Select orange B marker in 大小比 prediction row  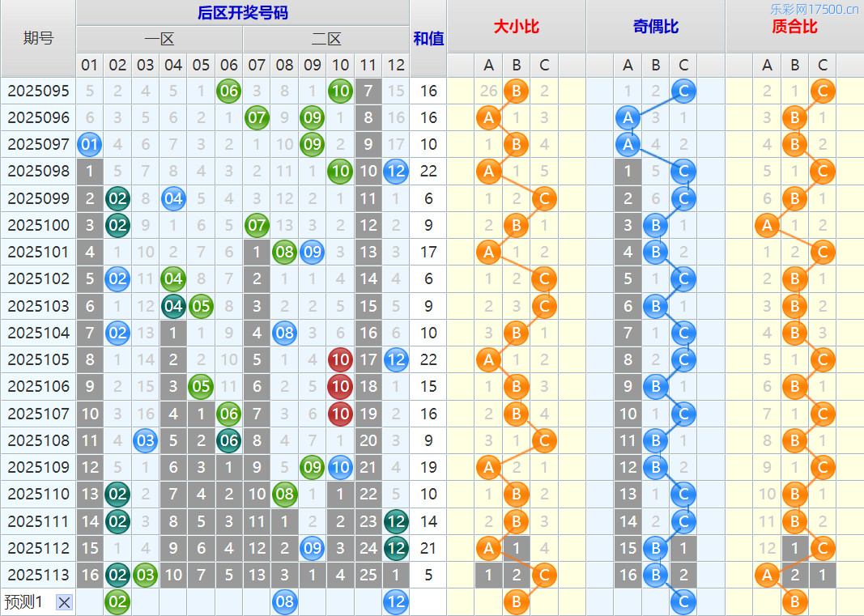516,601
